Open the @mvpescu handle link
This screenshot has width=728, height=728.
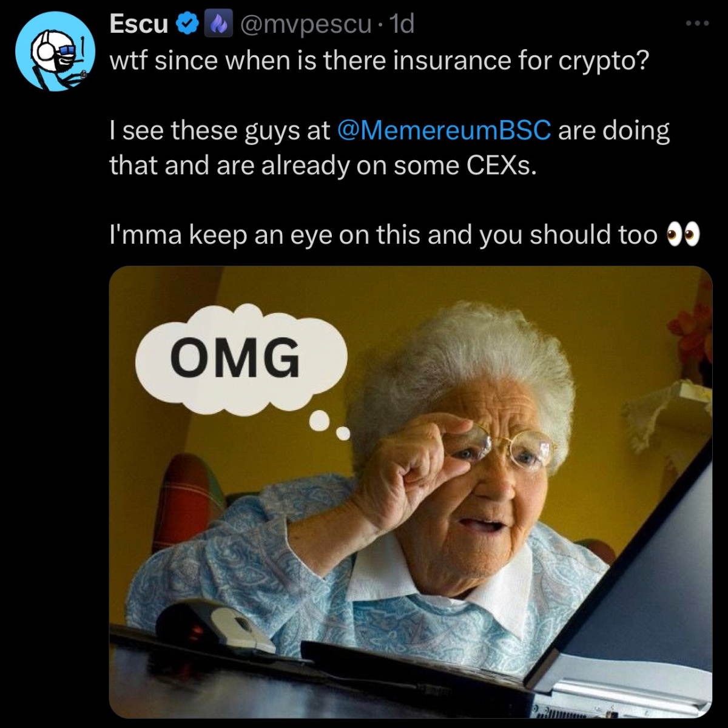coord(305,25)
